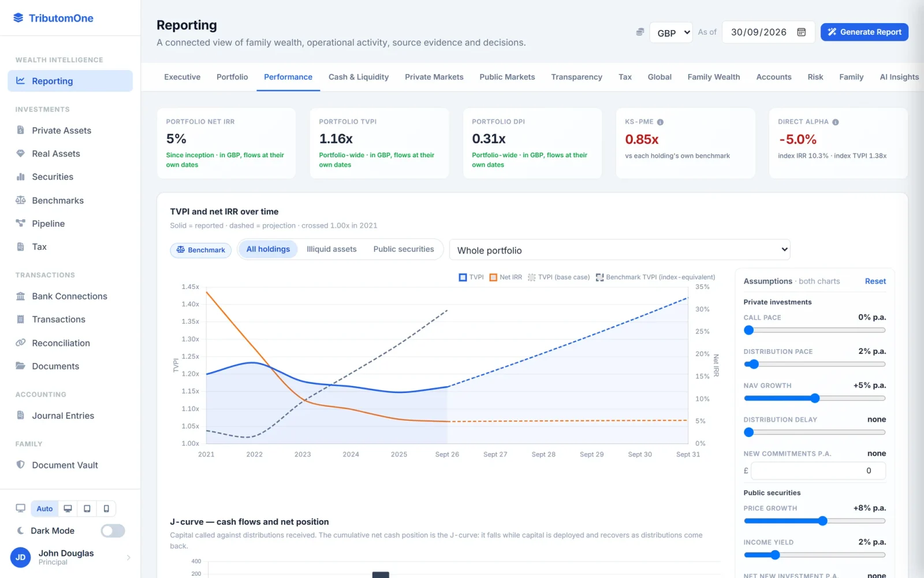Viewport: 924px width, 578px height.
Task: Click Reset assumptions link
Action: (x=875, y=281)
